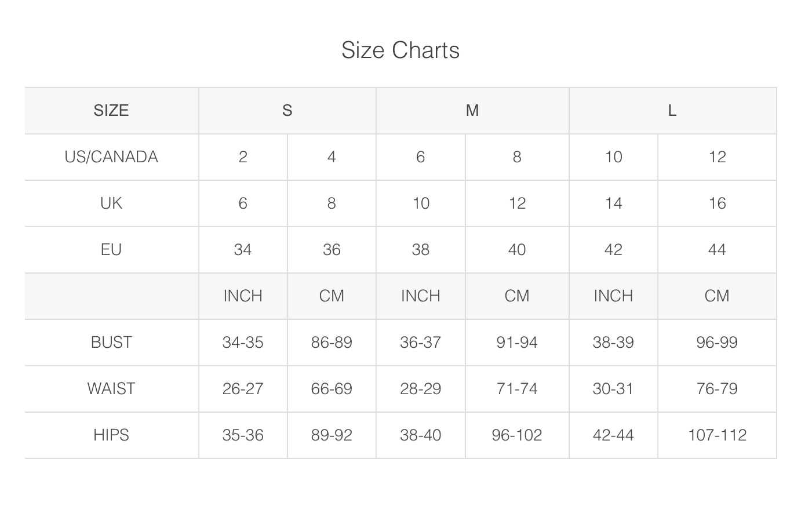
Task: Click the L size column header
Action: pyautogui.click(x=672, y=110)
